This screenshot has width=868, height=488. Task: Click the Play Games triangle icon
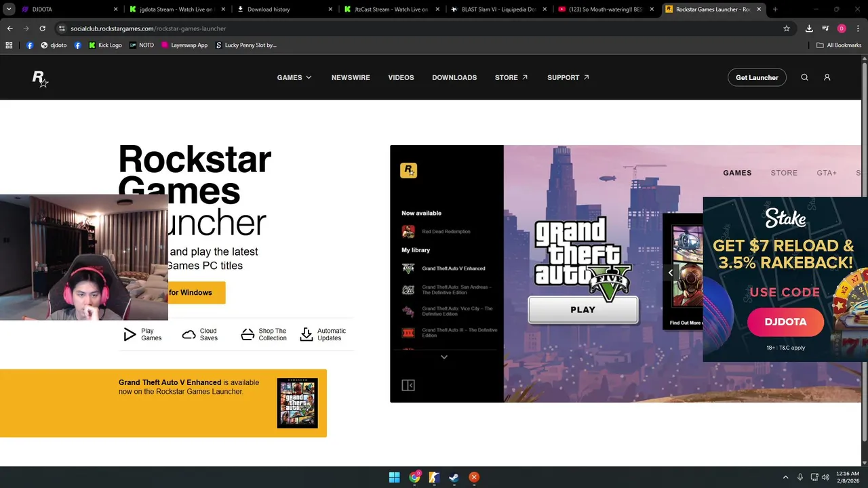[x=130, y=335]
